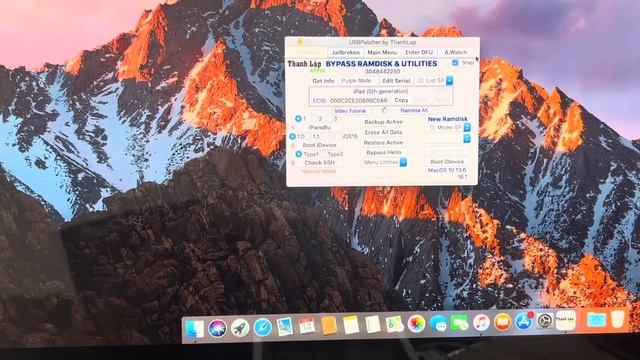Open Maps icon in the dock

click(x=394, y=324)
